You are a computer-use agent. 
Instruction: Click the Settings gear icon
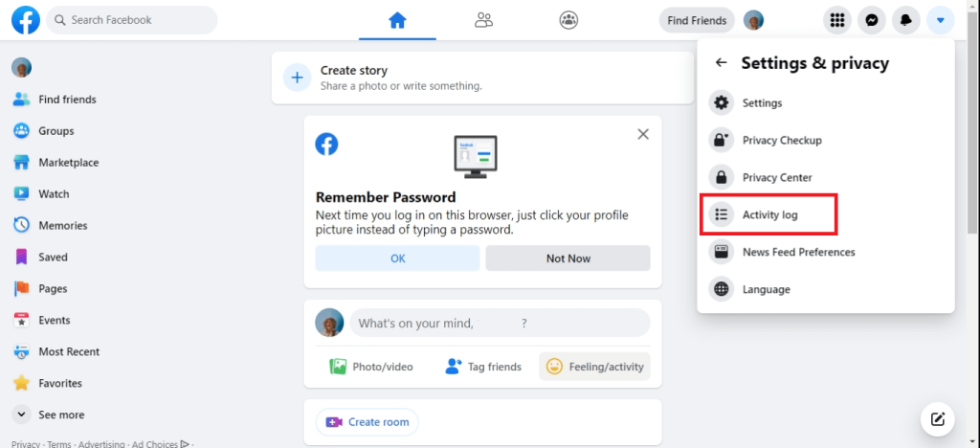pos(722,102)
